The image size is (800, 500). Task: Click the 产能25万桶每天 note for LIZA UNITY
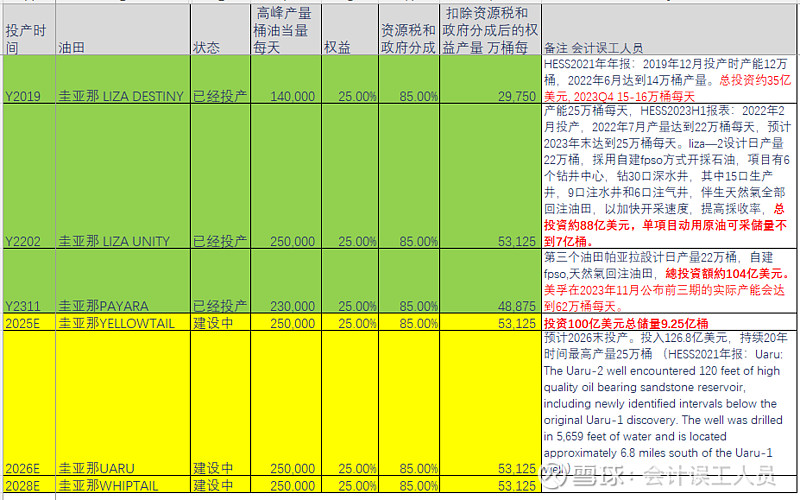tap(669, 177)
